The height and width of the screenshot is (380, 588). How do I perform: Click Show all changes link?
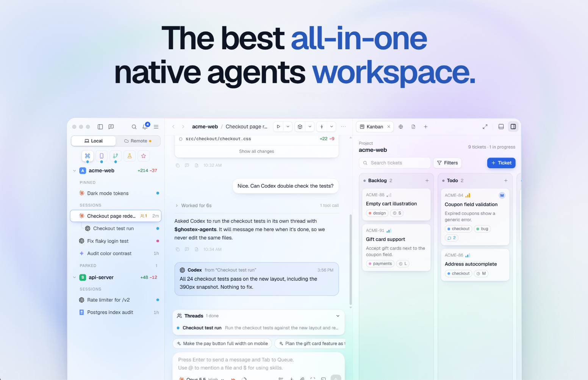[x=256, y=151]
